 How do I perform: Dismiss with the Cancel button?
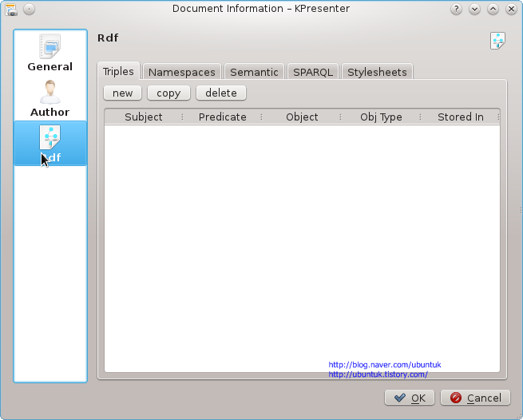tap(476, 398)
